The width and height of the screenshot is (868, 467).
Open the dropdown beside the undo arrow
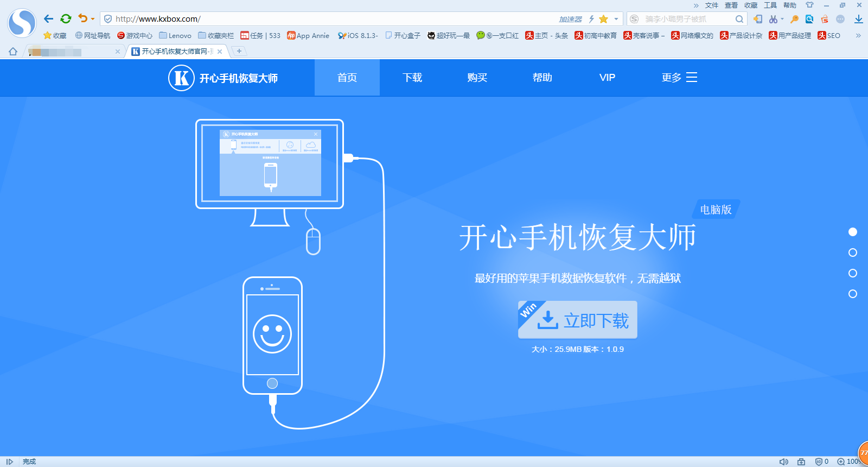[x=93, y=19]
